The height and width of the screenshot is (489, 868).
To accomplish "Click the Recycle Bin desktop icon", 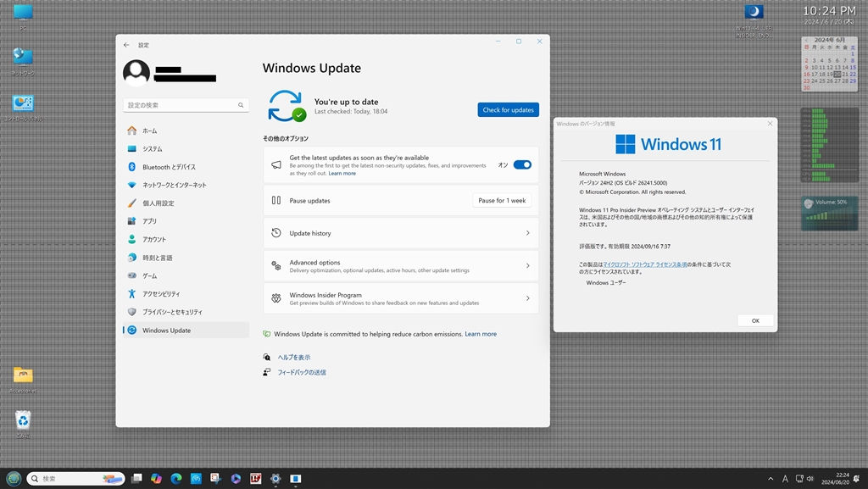I will pos(23,420).
